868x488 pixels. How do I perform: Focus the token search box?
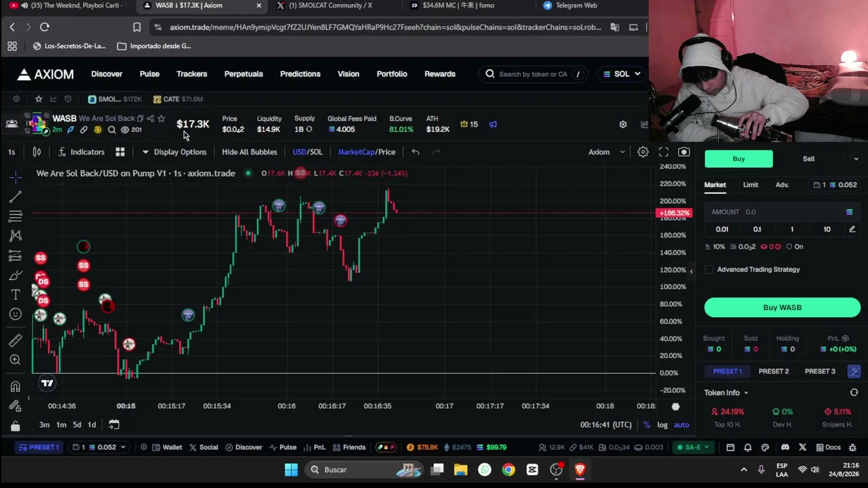tap(533, 74)
